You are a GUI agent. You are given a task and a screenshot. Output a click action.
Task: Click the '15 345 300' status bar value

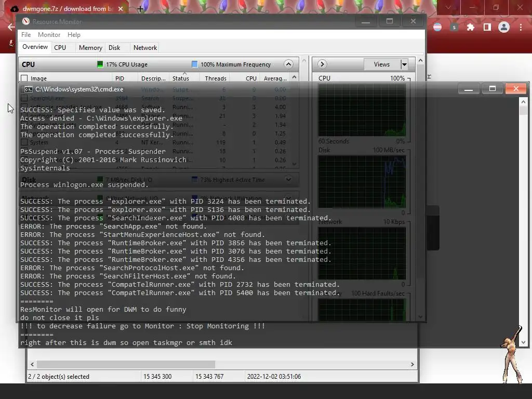click(x=157, y=377)
